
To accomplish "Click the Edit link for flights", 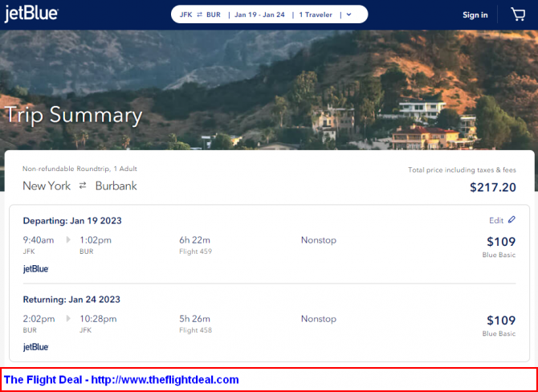I will pyautogui.click(x=496, y=220).
